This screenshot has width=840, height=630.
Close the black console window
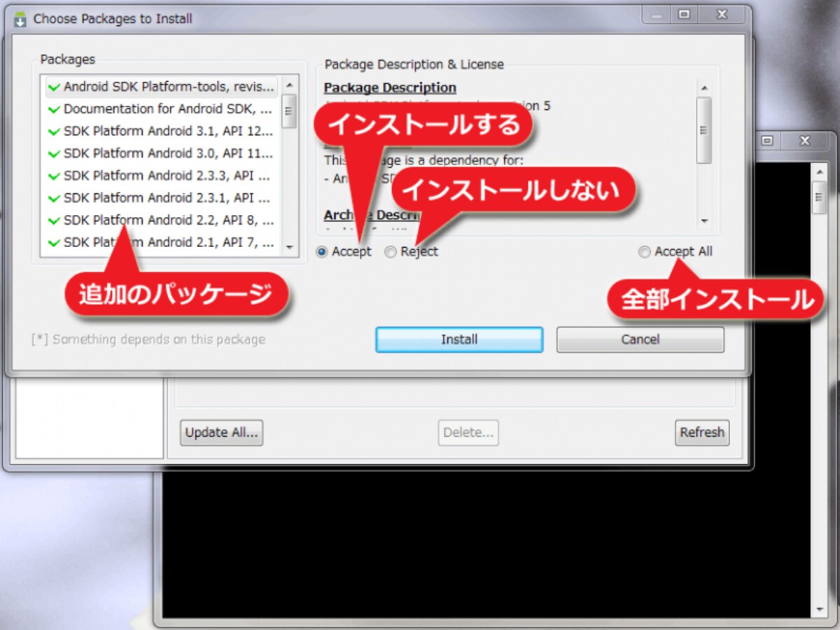coord(805,141)
